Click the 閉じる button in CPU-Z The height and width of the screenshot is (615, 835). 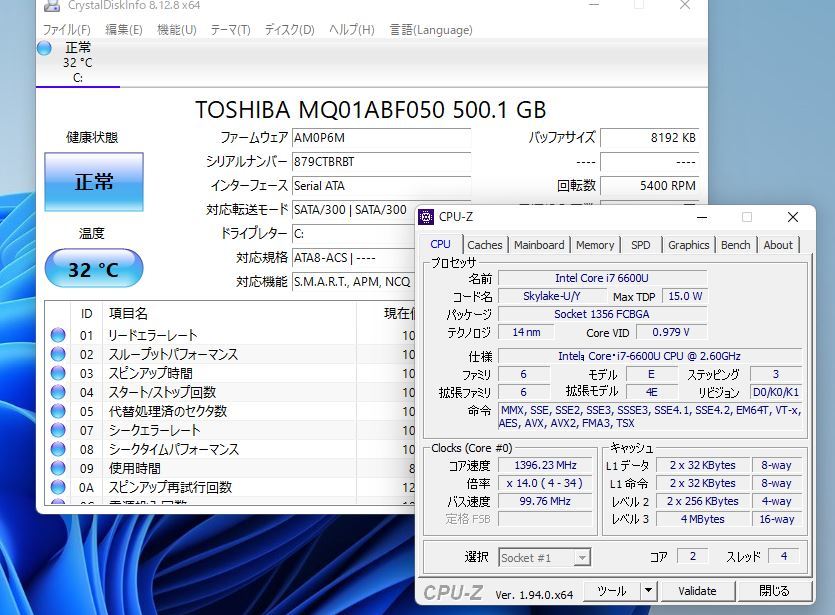[x=775, y=591]
